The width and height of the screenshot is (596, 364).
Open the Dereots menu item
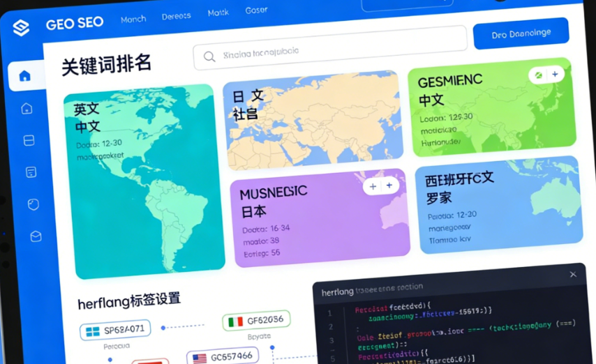176,16
